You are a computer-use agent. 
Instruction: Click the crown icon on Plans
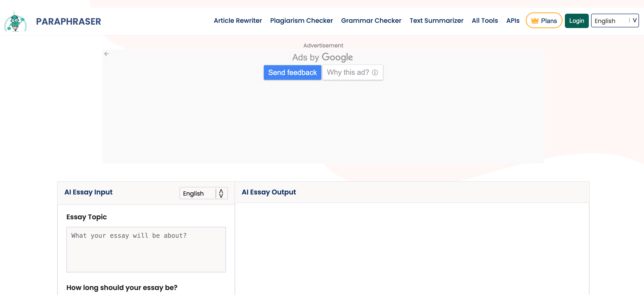point(535,21)
